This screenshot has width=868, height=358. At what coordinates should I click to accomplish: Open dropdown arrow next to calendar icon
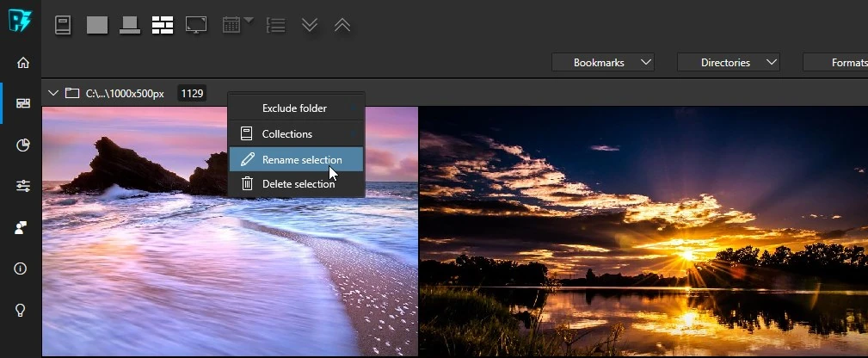249,21
